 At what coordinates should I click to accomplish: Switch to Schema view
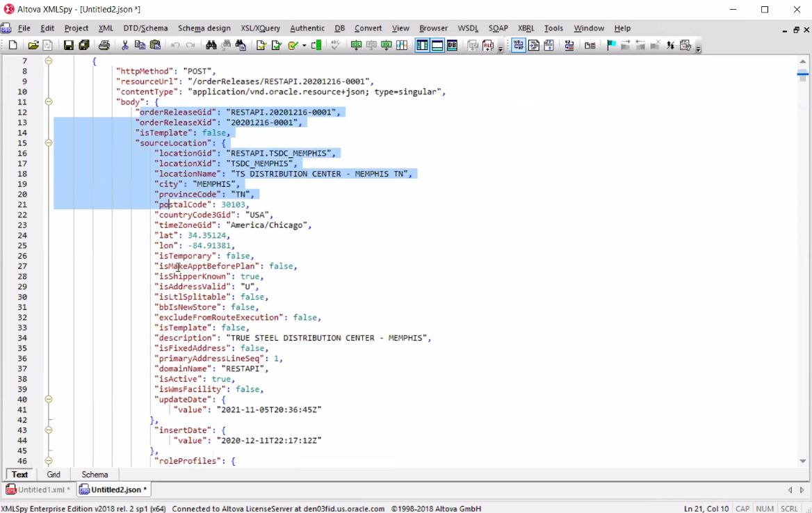(95, 475)
